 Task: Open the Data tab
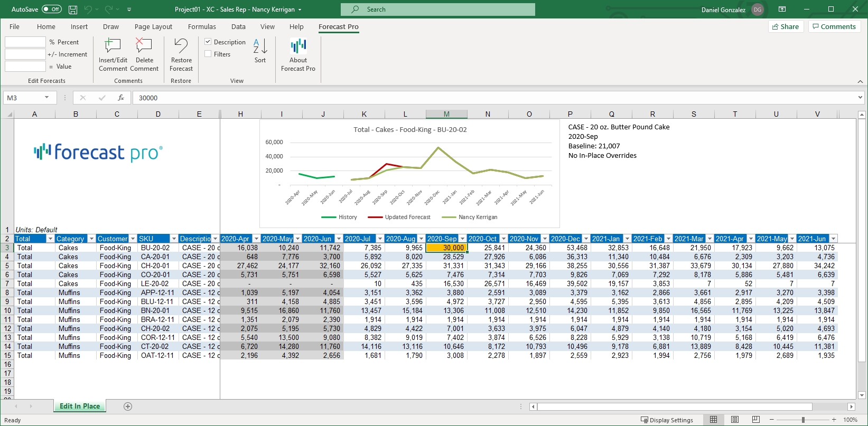[x=238, y=26]
